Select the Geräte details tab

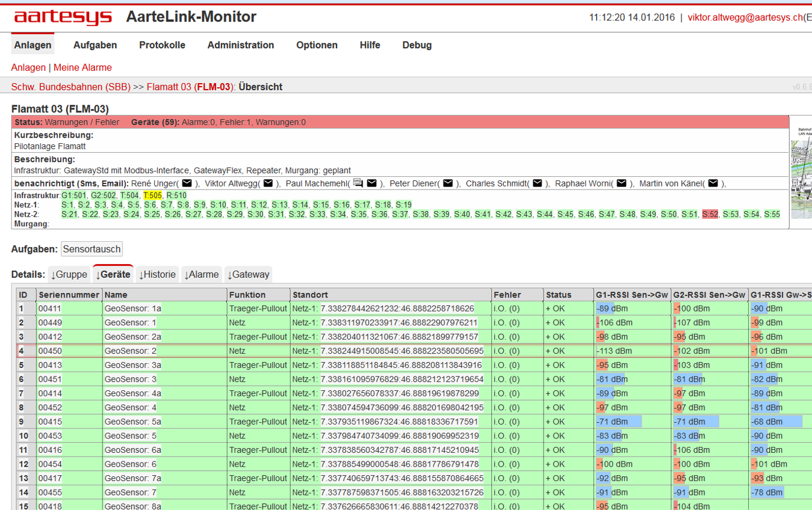pyautogui.click(x=113, y=274)
